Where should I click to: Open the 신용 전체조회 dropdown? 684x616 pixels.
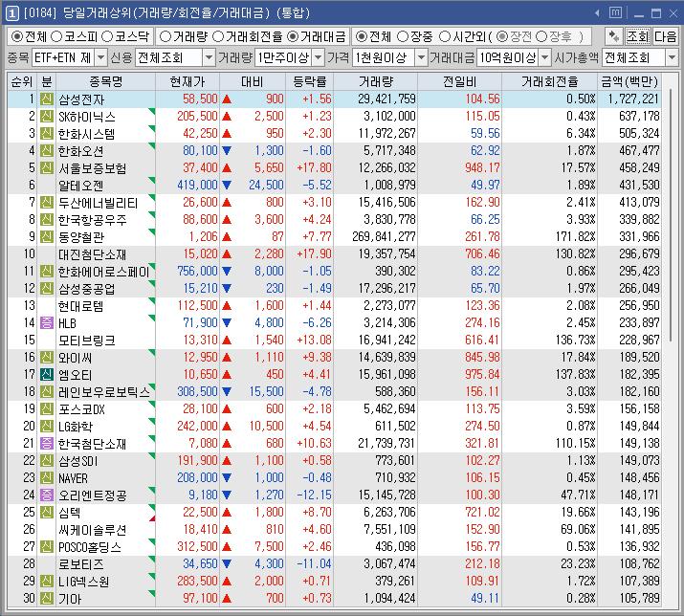209,57
